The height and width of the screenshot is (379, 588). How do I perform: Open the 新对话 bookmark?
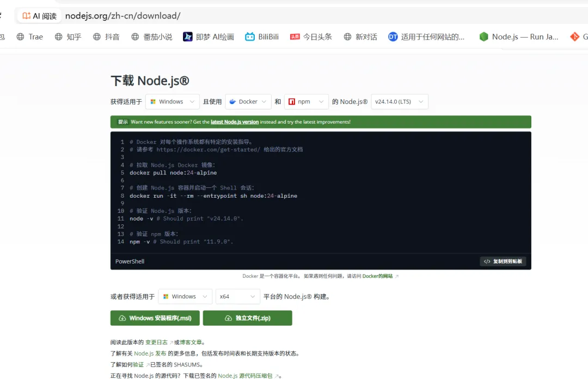(360, 37)
